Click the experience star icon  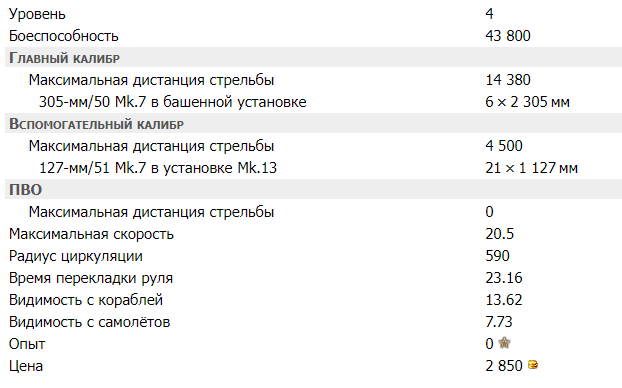[504, 343]
